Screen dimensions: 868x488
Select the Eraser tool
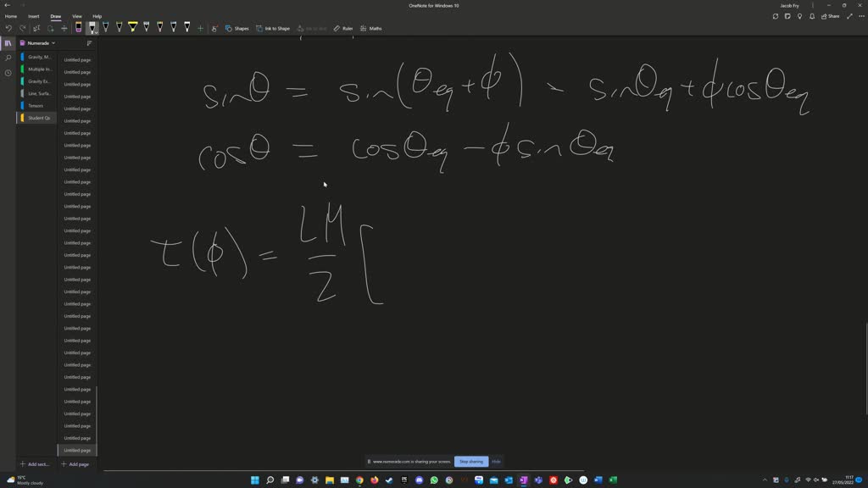pyautogui.click(x=79, y=28)
